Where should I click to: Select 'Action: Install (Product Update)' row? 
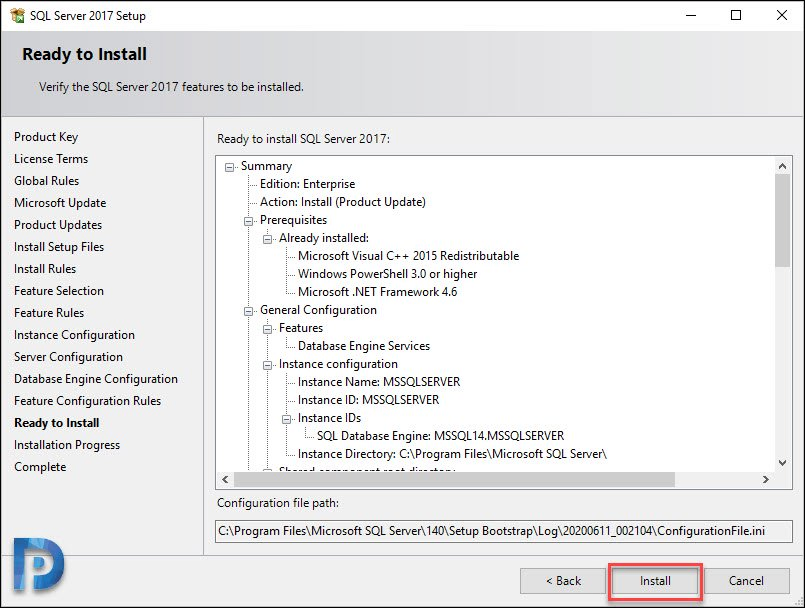[343, 202]
